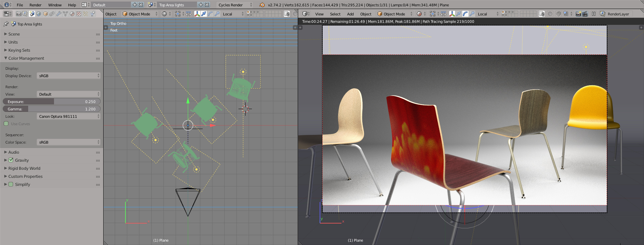Adjust the Exposure slider
Viewport: 644px width, 245px height.
[x=52, y=102]
